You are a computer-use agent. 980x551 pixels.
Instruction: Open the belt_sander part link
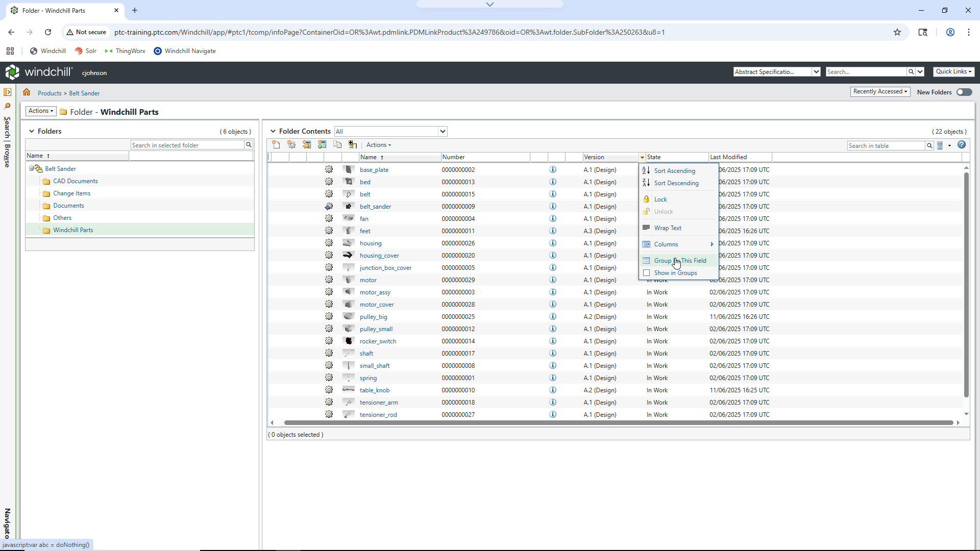click(x=375, y=207)
